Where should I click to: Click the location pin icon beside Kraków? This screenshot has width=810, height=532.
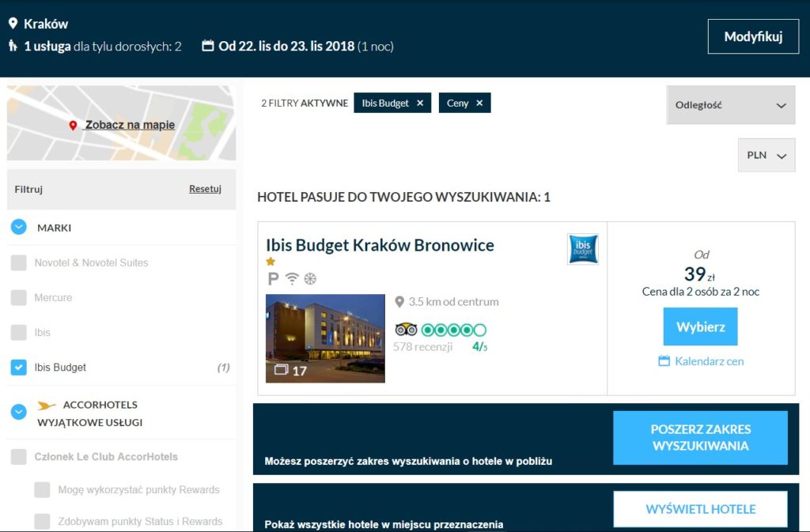[x=13, y=23]
